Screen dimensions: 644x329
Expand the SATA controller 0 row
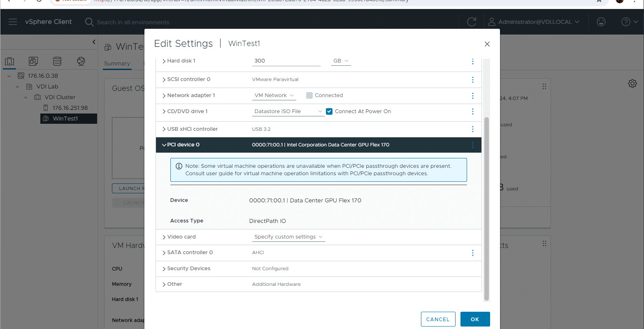(164, 253)
